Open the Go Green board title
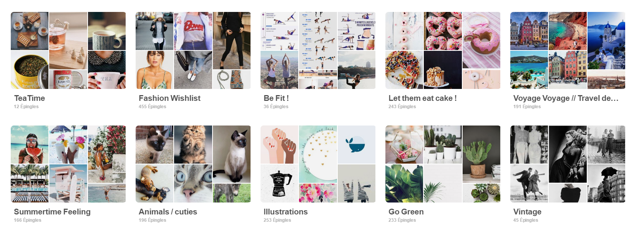This screenshot has width=644, height=231. click(x=406, y=212)
